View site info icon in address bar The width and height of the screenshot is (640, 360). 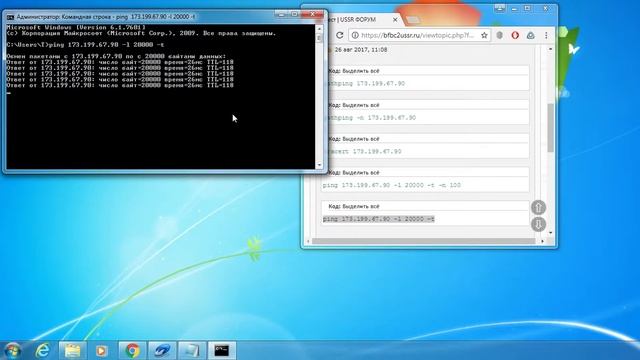tap(355, 36)
